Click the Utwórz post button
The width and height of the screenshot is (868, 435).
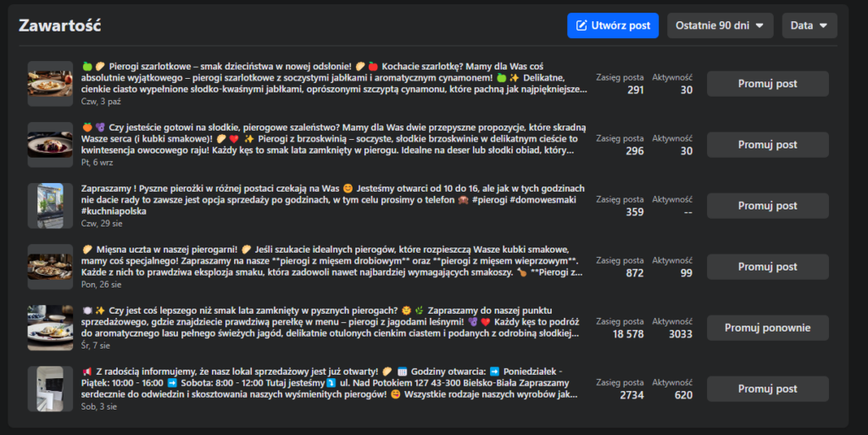tap(612, 25)
